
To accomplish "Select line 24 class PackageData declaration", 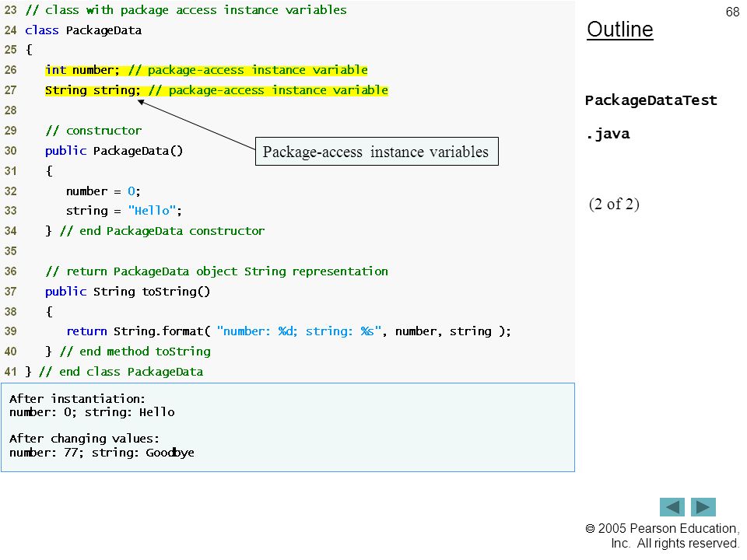I will tap(83, 30).
